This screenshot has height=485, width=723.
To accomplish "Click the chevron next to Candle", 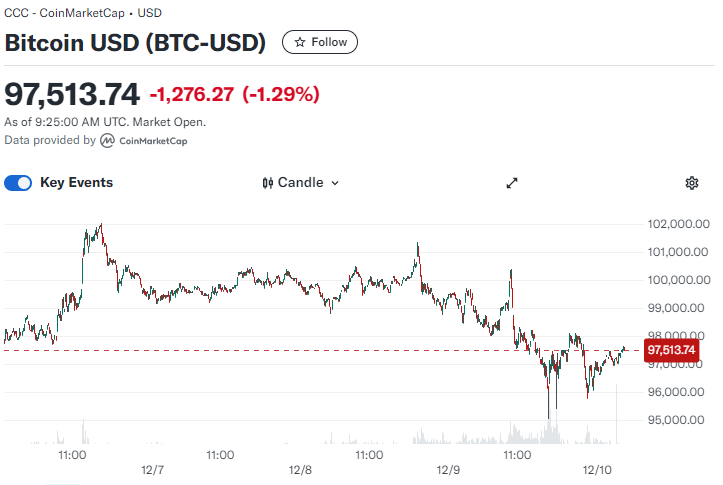I will (x=335, y=183).
